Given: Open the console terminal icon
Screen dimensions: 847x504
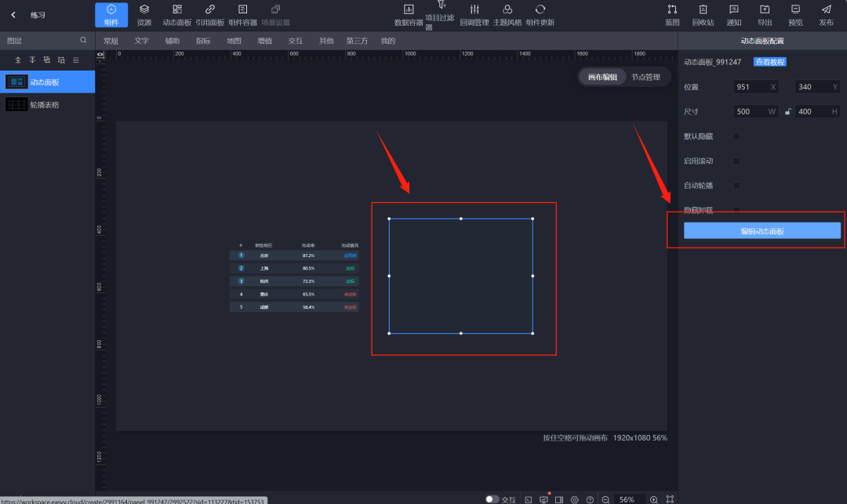Looking at the screenshot, I should click(x=529, y=499).
